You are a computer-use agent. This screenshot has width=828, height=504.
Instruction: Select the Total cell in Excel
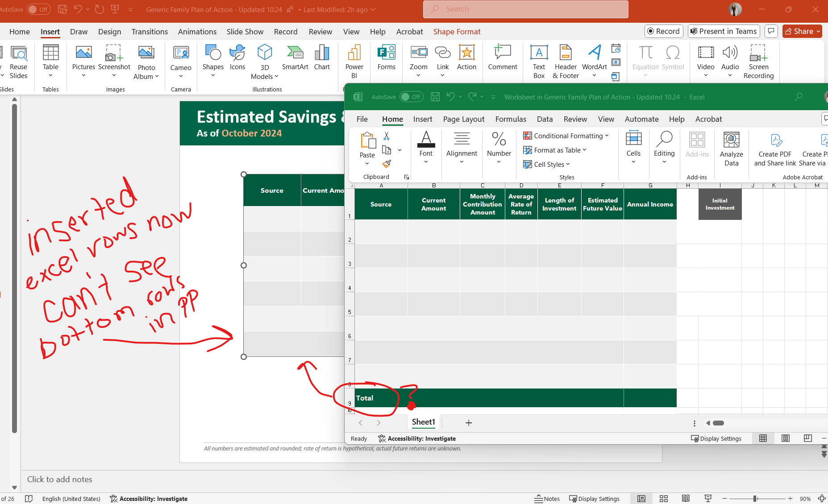click(381, 398)
